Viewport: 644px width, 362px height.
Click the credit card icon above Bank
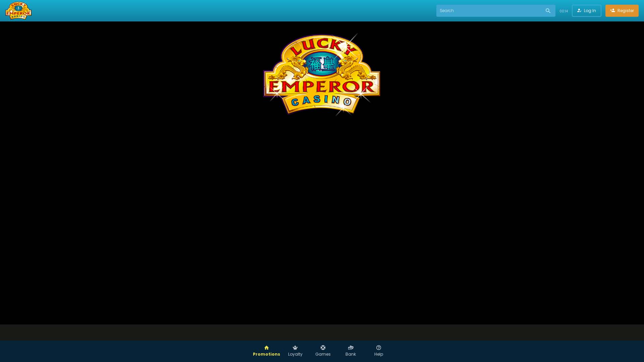tap(351, 348)
